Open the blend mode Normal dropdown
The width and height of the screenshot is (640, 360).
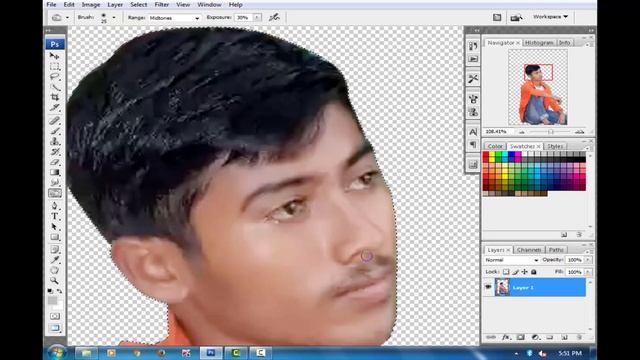point(512,260)
